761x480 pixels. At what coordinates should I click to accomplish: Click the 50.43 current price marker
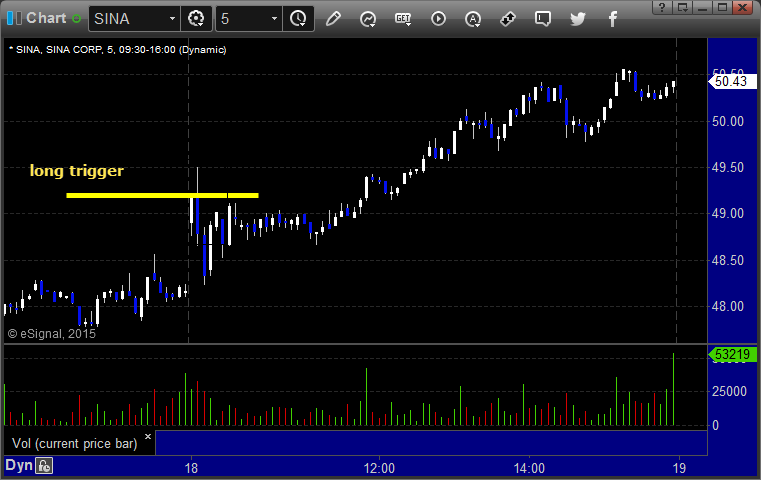[732, 81]
